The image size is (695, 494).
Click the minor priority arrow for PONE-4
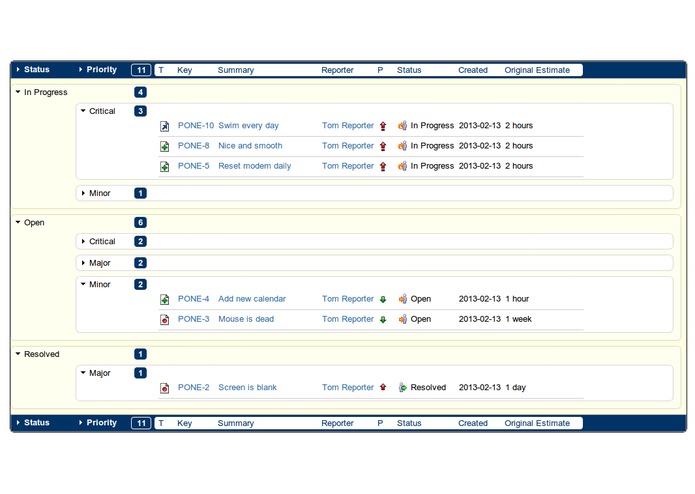[x=383, y=300]
